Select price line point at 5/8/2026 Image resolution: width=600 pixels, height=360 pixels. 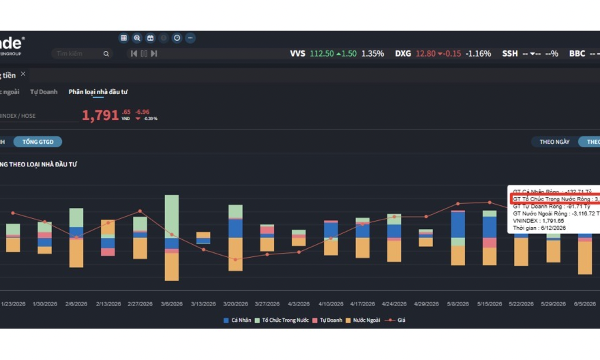(458, 204)
